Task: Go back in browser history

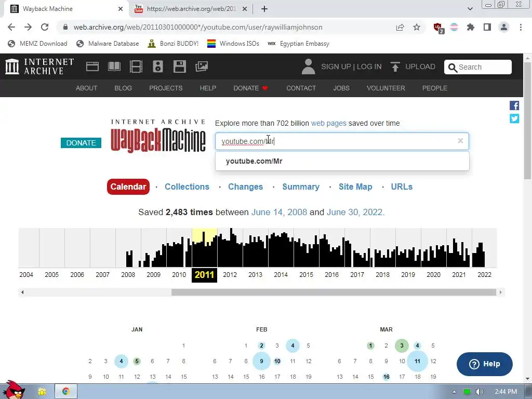Action: [x=11, y=27]
